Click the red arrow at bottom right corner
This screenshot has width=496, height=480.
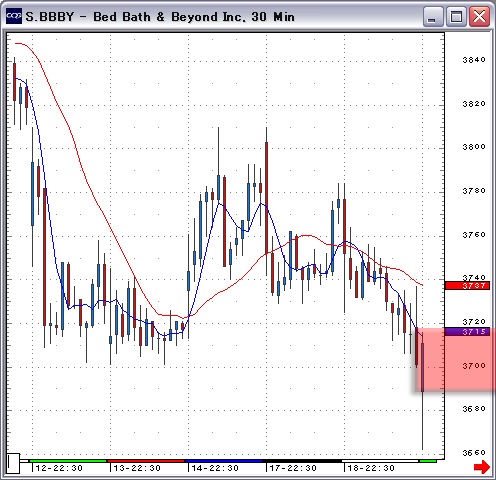tap(482, 467)
